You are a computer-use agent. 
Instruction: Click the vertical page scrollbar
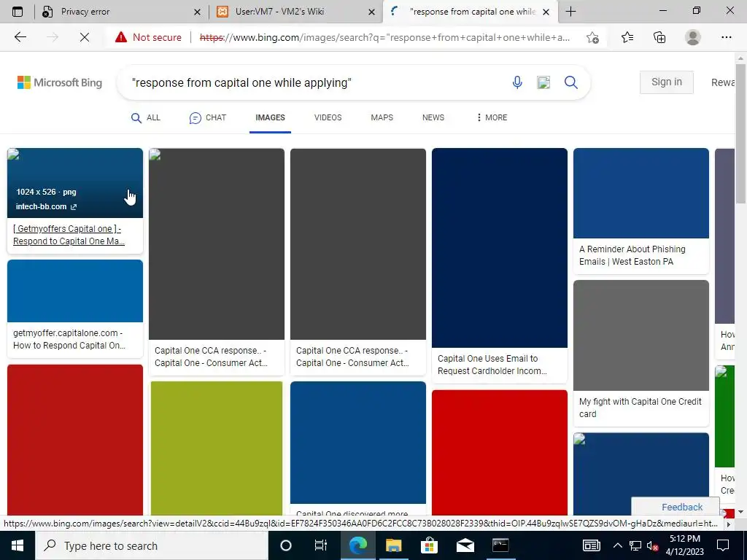(x=740, y=133)
